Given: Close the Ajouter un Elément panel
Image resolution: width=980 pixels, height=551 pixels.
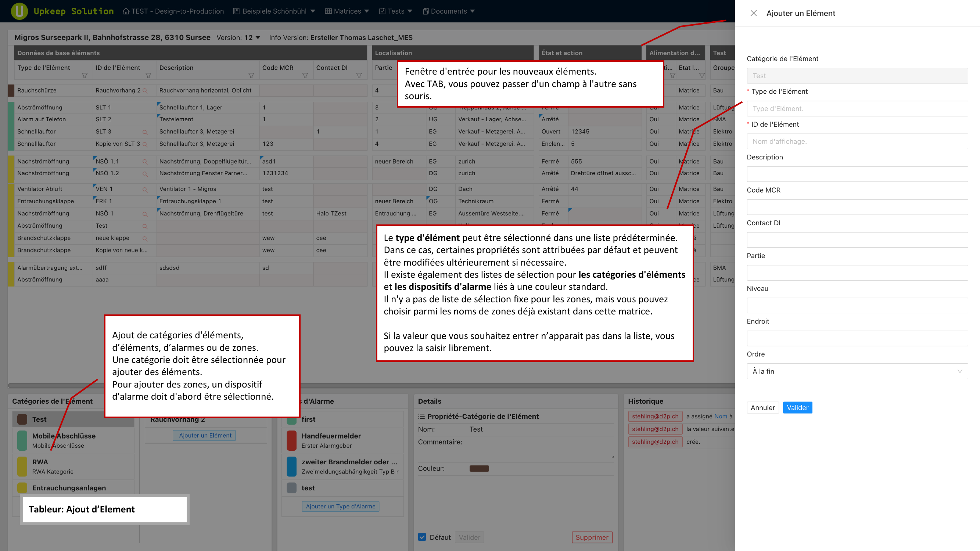Looking at the screenshot, I should [x=753, y=13].
